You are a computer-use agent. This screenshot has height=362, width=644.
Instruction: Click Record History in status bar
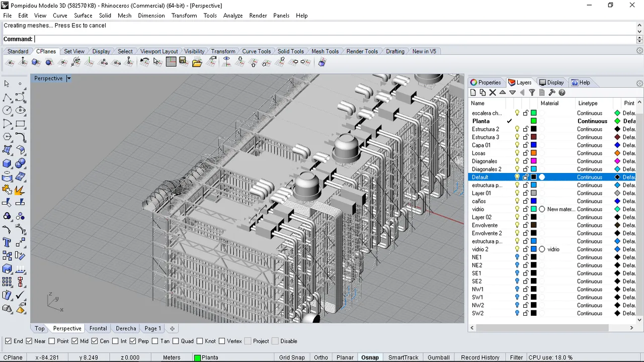pyautogui.click(x=480, y=357)
